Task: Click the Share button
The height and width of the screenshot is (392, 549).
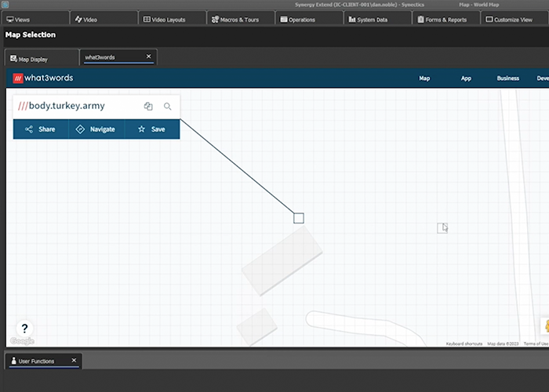Action: coord(41,129)
